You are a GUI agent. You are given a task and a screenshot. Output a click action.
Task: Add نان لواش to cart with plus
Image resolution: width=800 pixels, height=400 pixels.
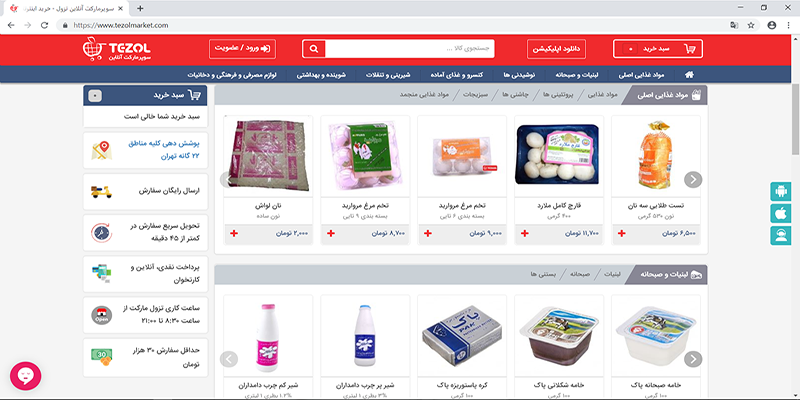point(234,233)
